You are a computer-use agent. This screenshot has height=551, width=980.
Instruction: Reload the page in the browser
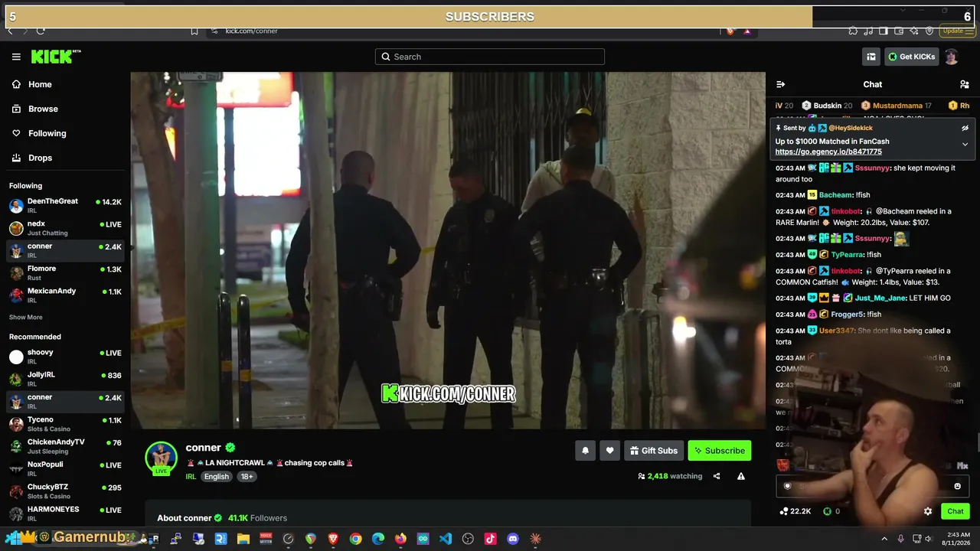[x=41, y=31]
